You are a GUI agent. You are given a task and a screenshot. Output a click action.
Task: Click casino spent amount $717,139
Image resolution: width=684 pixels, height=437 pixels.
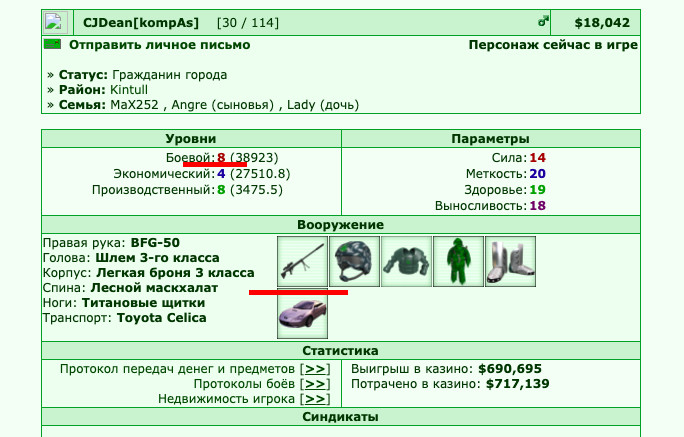pos(518,384)
